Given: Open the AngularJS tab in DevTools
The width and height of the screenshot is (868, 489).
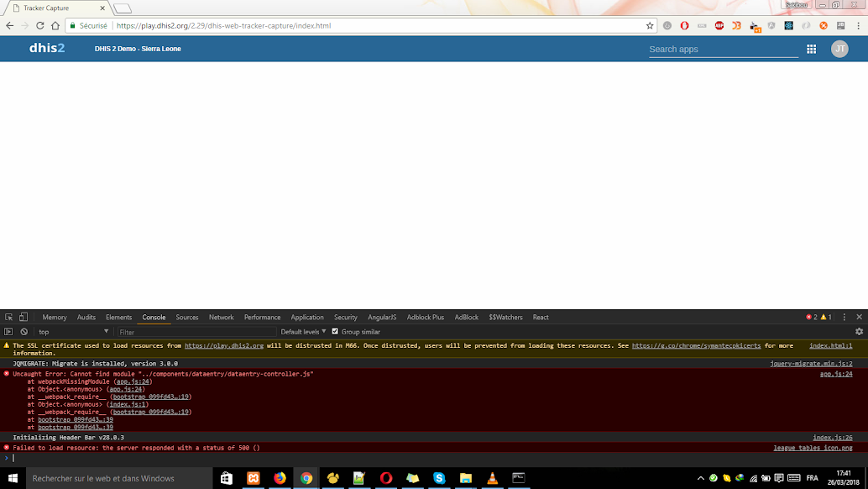Looking at the screenshot, I should 382,318.
